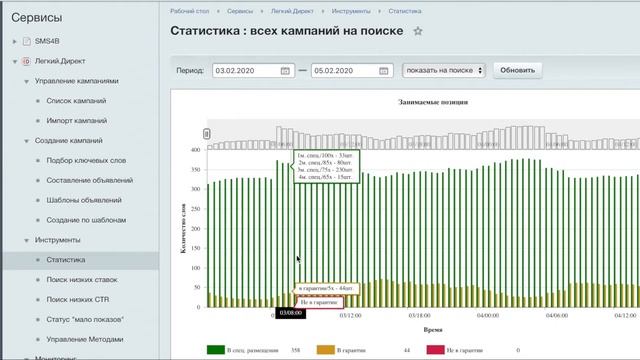Click red legend swatch 'Не в гарантии'
Viewport: 640px width, 360px height.
click(435, 350)
